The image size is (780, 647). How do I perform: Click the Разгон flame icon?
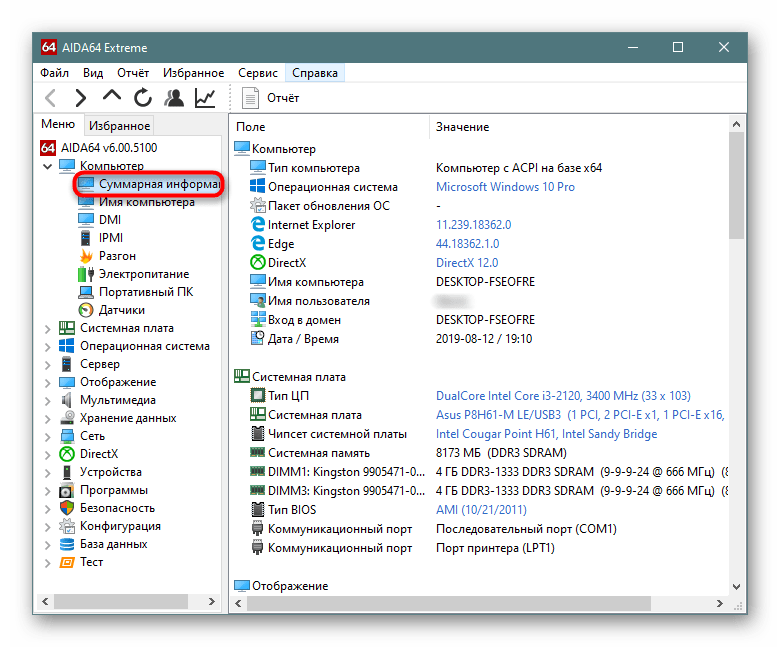pos(86,256)
